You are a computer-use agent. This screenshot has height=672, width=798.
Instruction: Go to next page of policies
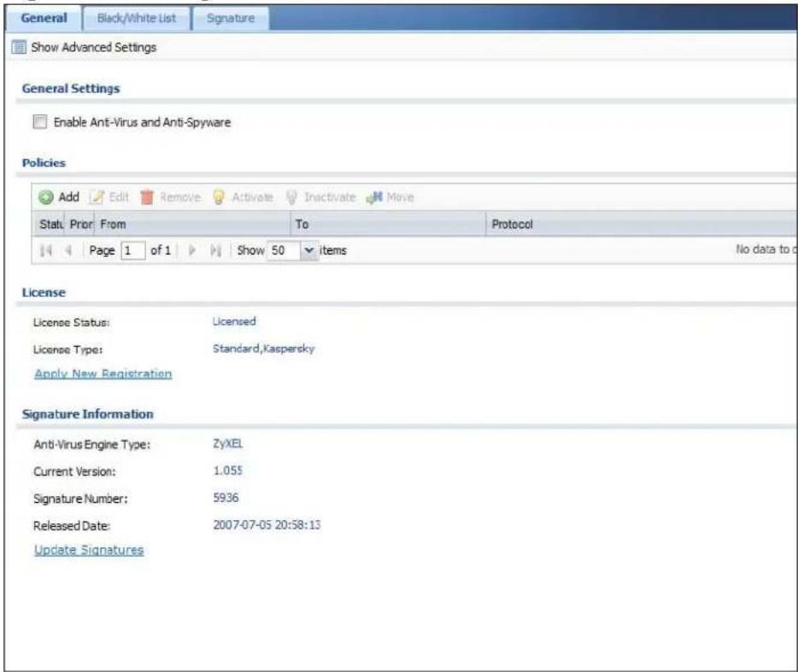(192, 250)
